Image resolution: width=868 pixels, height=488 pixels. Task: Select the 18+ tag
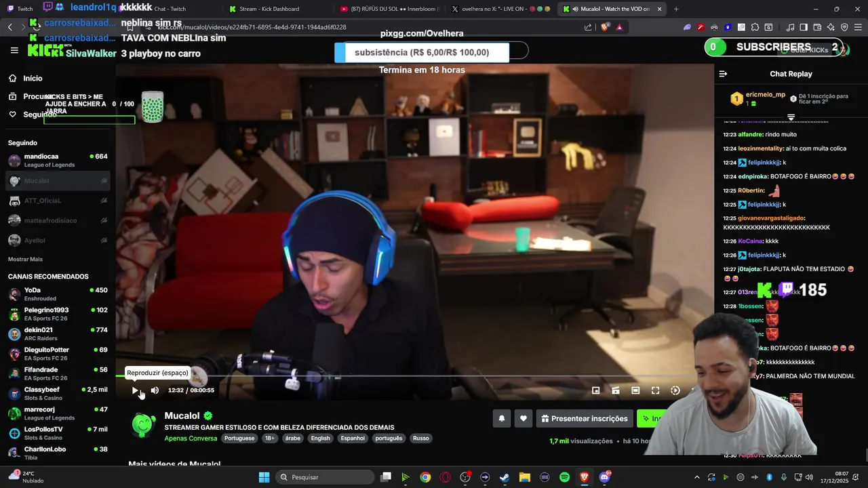pos(270,439)
